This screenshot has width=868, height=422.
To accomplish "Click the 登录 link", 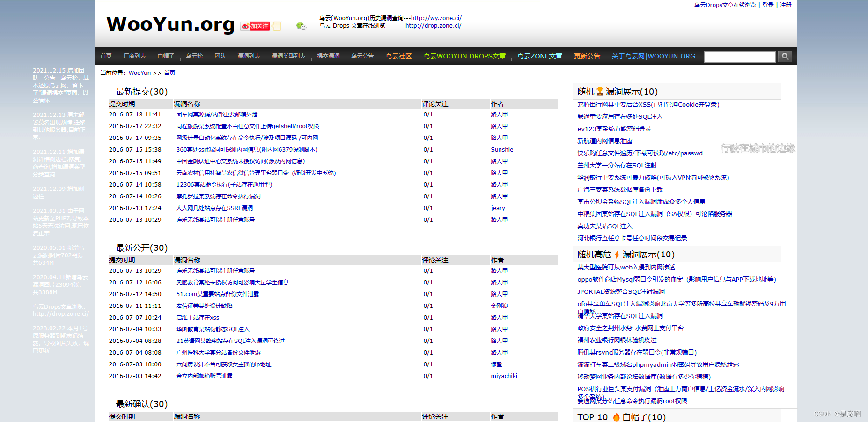I will (x=768, y=5).
